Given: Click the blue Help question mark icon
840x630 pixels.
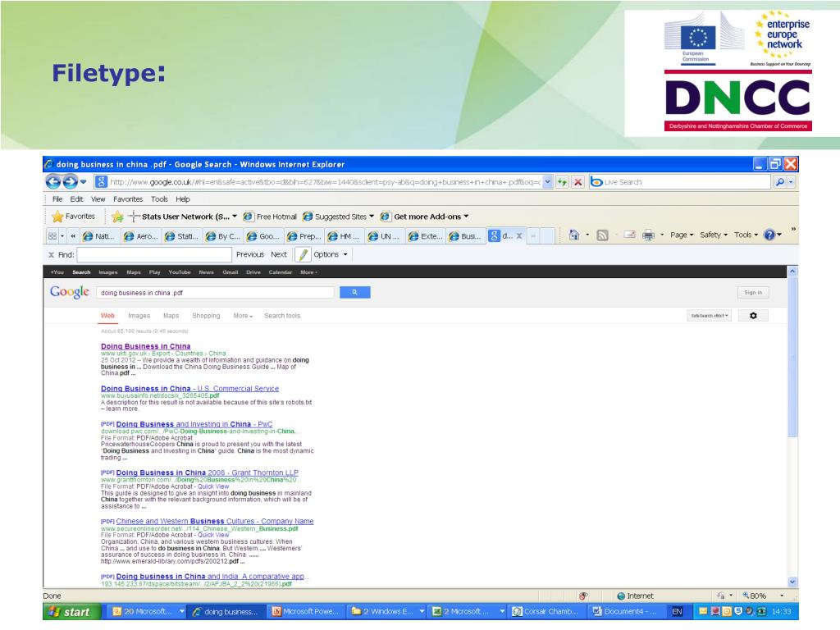Looking at the screenshot, I should click(x=769, y=235).
